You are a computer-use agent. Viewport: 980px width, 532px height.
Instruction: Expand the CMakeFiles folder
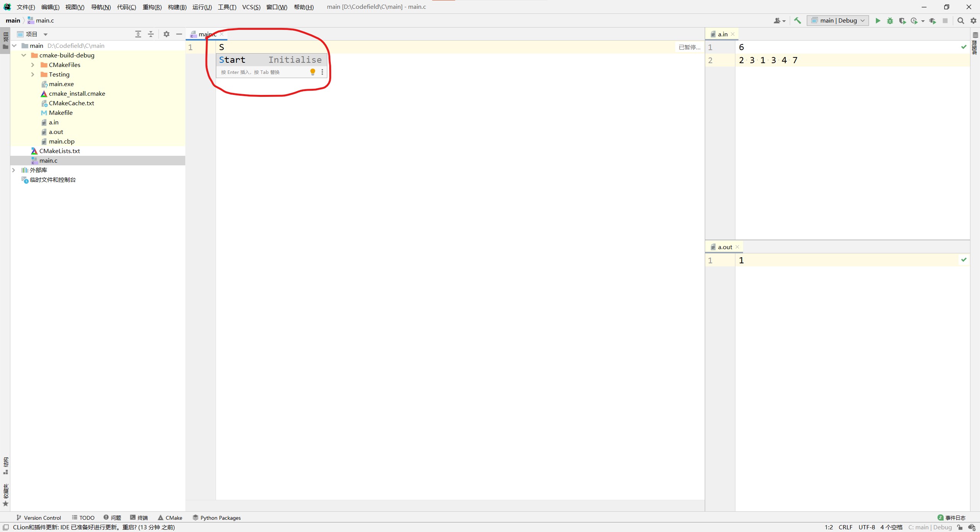(33, 65)
